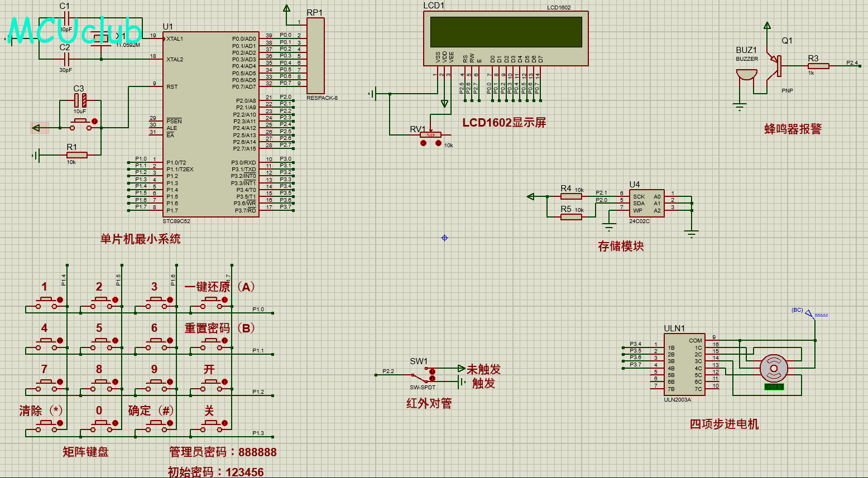Click the R3 1k resistor
This screenshot has width=868, height=478.
pyautogui.click(x=818, y=66)
